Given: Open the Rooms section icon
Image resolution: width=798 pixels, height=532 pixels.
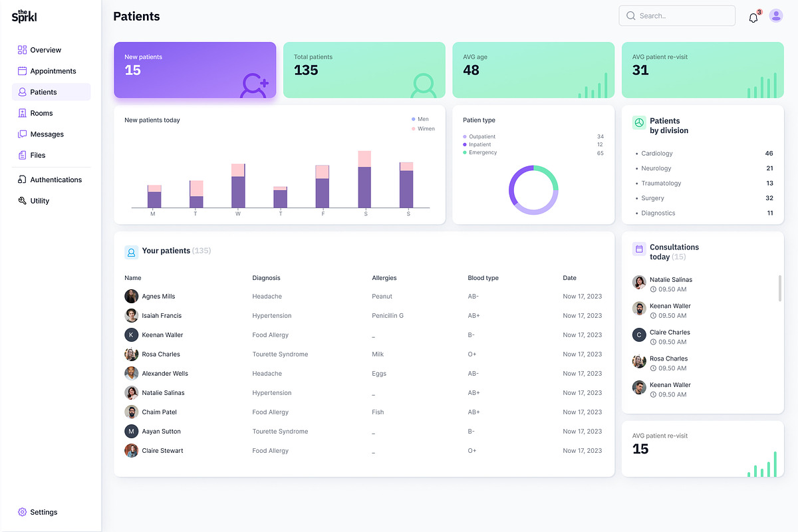Looking at the screenshot, I should point(21,113).
